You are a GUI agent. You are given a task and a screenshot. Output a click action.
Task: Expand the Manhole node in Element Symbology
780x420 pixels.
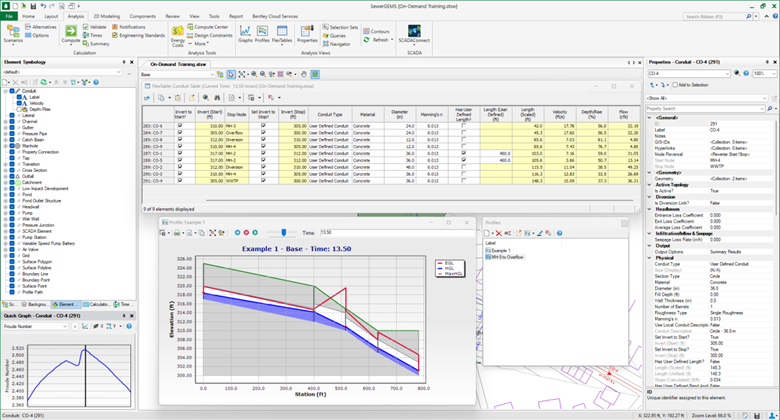click(x=5, y=146)
